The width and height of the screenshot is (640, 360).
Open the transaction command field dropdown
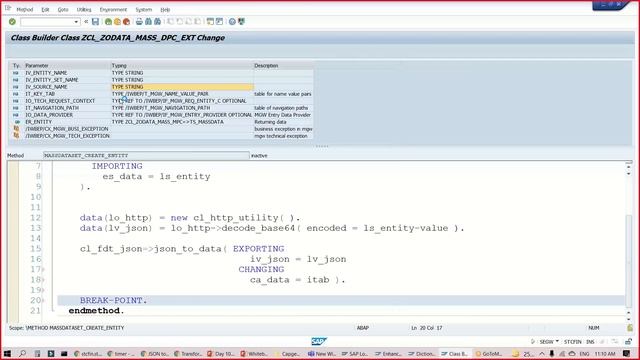point(76,22)
